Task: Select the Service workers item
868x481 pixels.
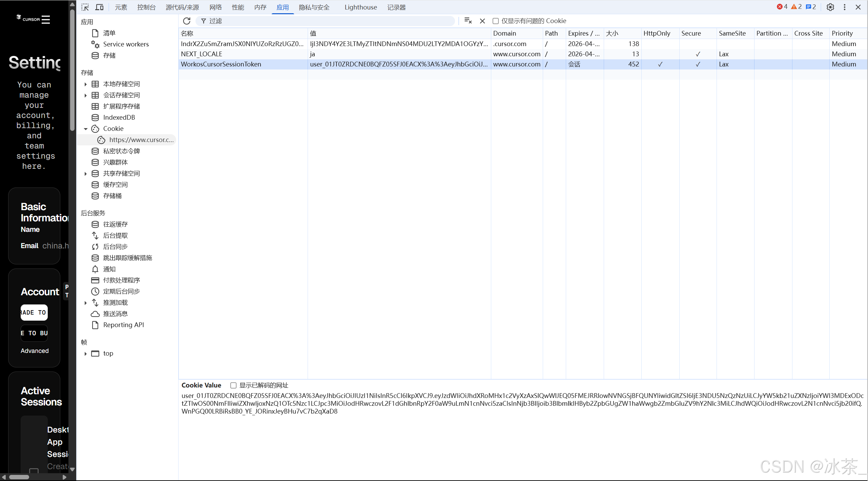Action: tap(126, 44)
